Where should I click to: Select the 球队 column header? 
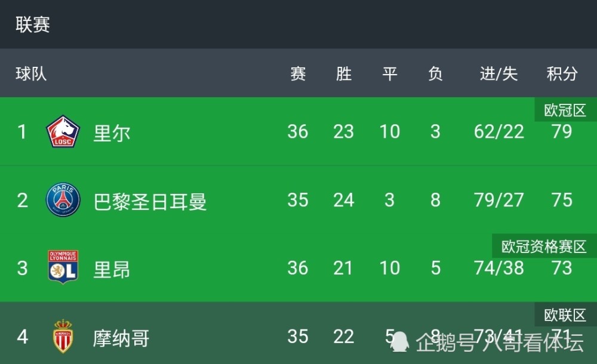pos(31,73)
